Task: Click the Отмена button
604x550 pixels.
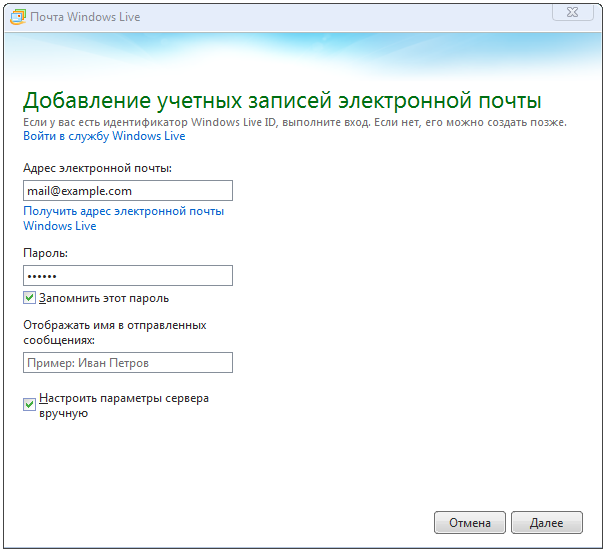Action: pos(470,523)
